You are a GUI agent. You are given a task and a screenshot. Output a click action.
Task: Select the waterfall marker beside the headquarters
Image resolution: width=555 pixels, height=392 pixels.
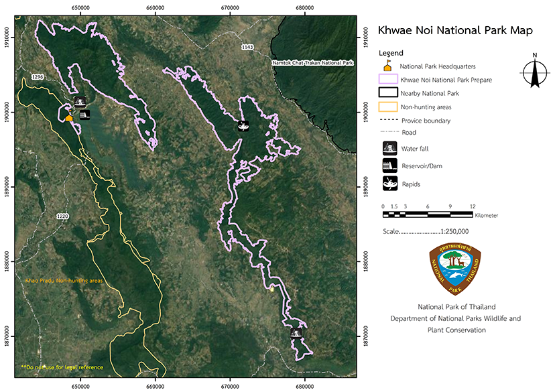pos(80,102)
